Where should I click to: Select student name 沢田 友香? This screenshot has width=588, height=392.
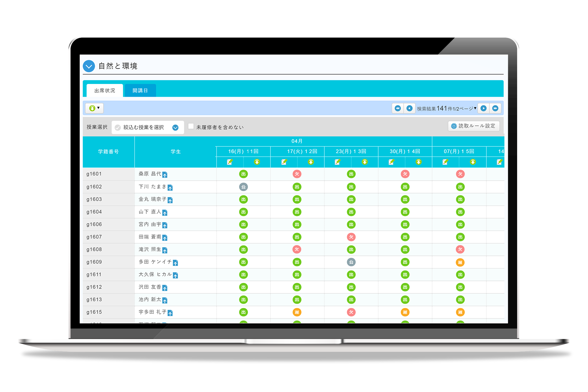click(150, 287)
